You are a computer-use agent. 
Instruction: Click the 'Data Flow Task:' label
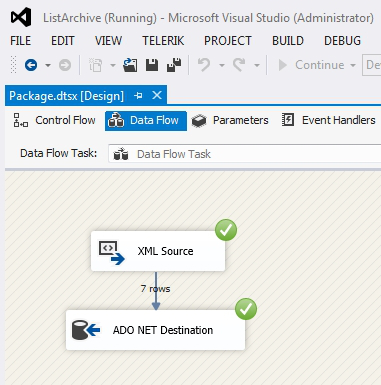point(58,153)
